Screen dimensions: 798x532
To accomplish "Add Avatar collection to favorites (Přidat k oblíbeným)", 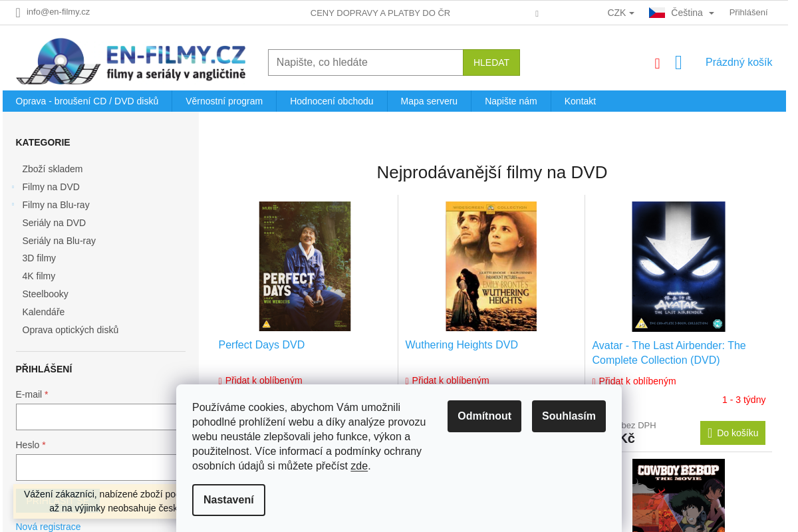I will 634,382.
